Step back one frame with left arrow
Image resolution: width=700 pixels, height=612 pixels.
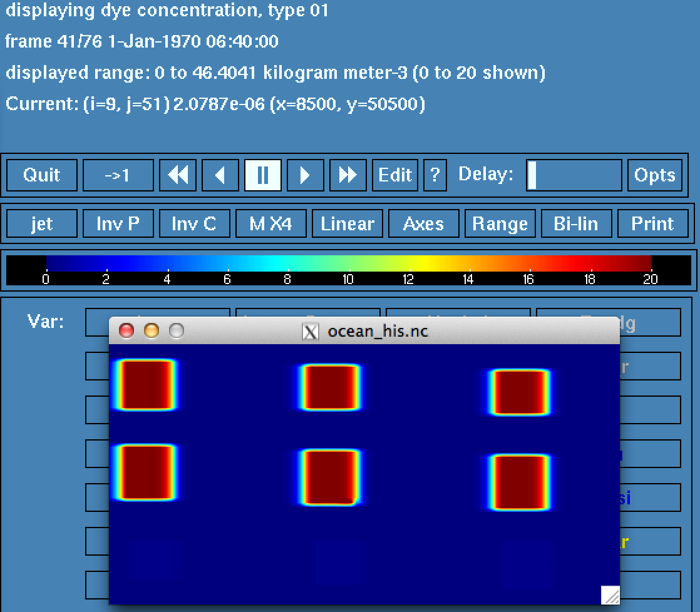pos(220,175)
